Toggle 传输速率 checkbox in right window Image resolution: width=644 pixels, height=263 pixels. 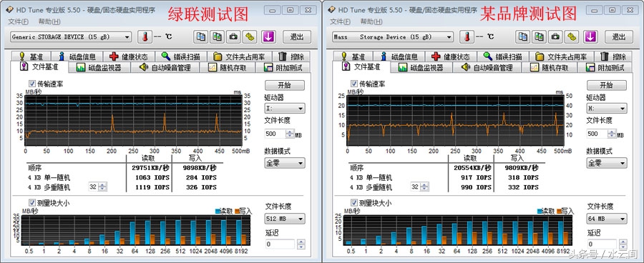pyautogui.click(x=353, y=84)
